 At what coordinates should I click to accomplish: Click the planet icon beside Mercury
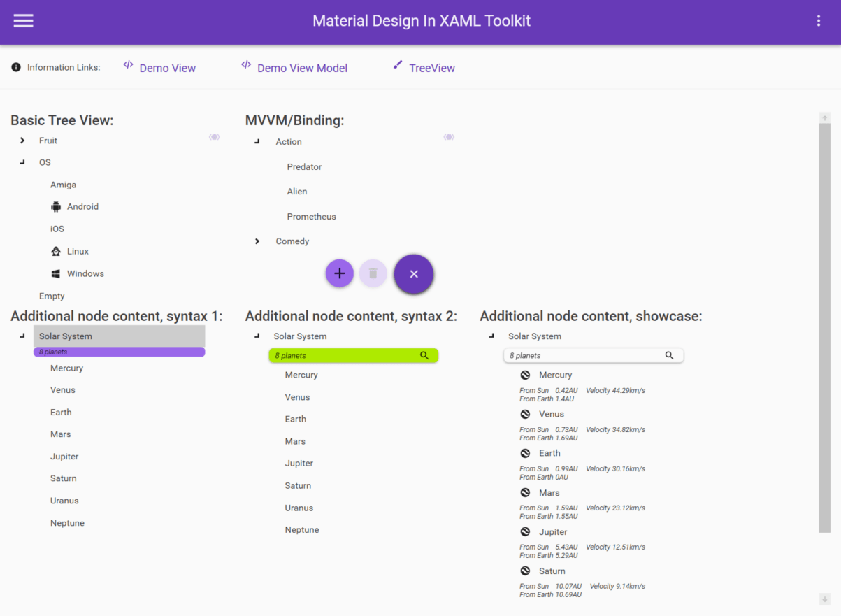[526, 375]
